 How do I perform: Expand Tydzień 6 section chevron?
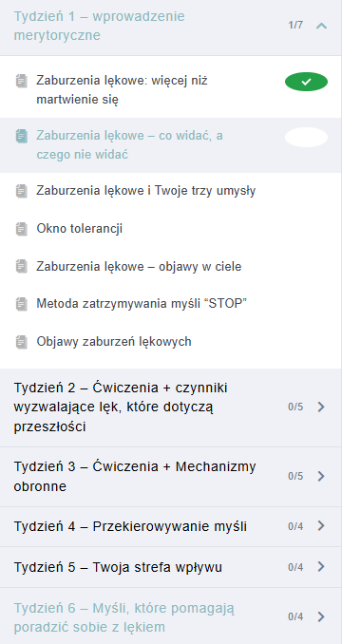tap(321, 616)
